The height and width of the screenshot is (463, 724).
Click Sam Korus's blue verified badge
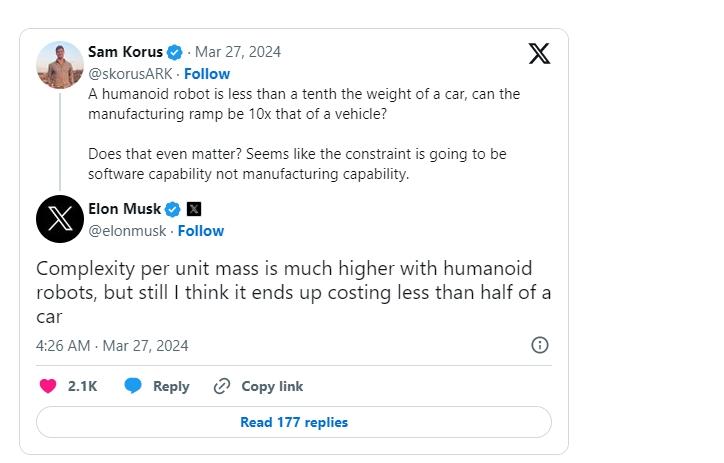click(x=174, y=52)
